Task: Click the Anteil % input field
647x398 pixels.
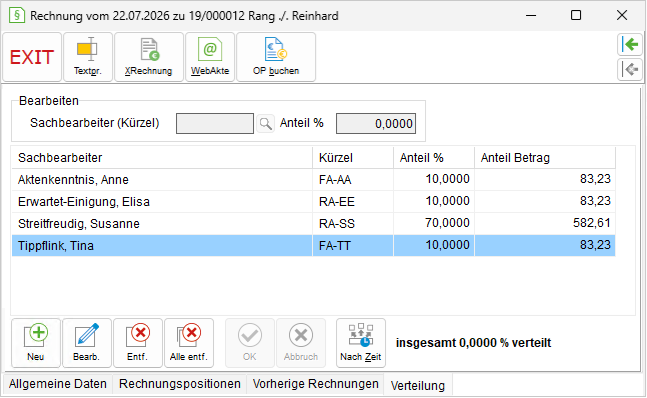Action: pos(376,123)
